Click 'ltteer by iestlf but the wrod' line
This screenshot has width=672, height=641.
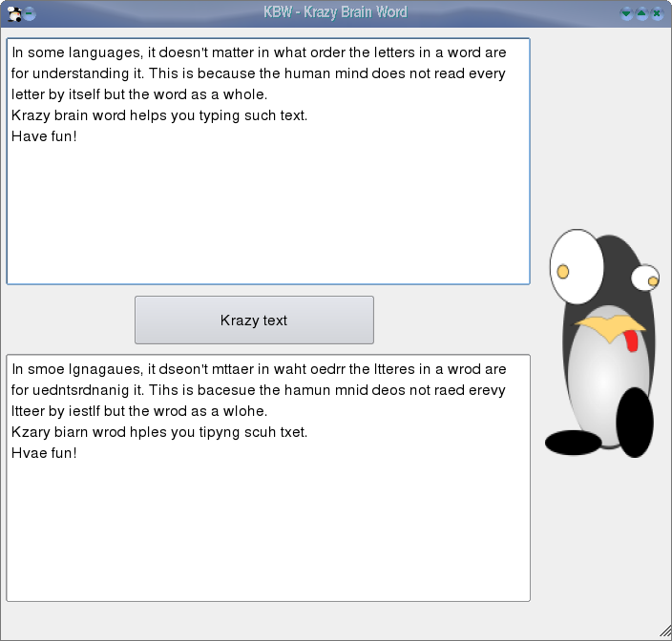139,411
